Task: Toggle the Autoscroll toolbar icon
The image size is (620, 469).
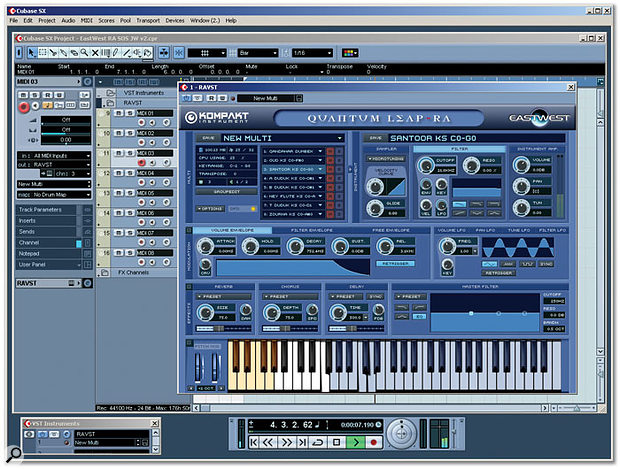Action: point(164,53)
